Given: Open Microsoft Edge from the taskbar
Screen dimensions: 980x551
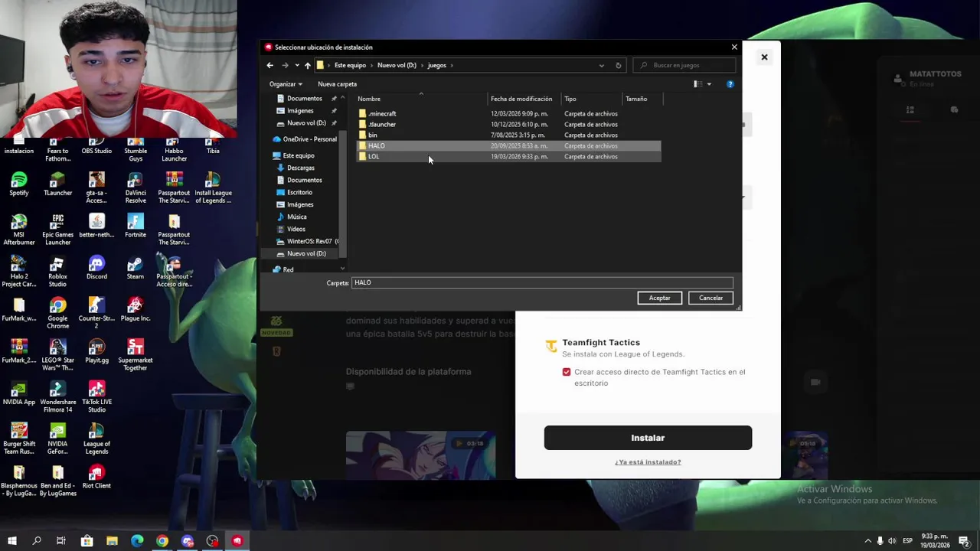Looking at the screenshot, I should [x=137, y=541].
